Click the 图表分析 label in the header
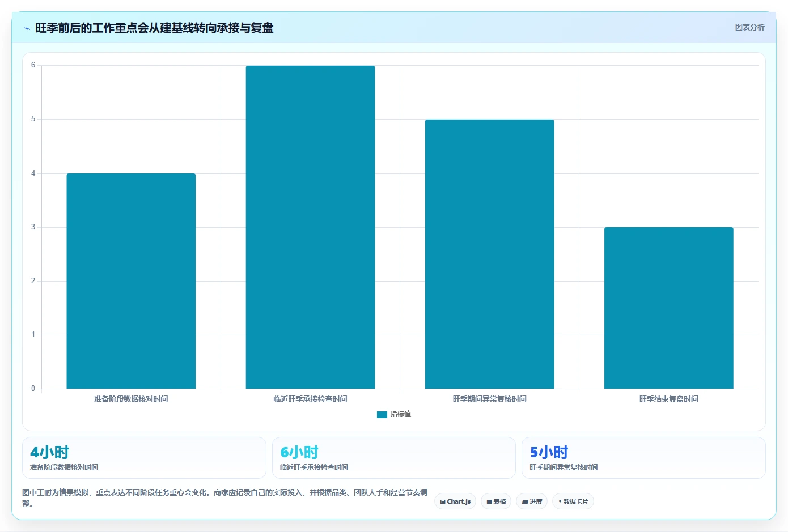The height and width of the screenshot is (532, 788). [749, 27]
